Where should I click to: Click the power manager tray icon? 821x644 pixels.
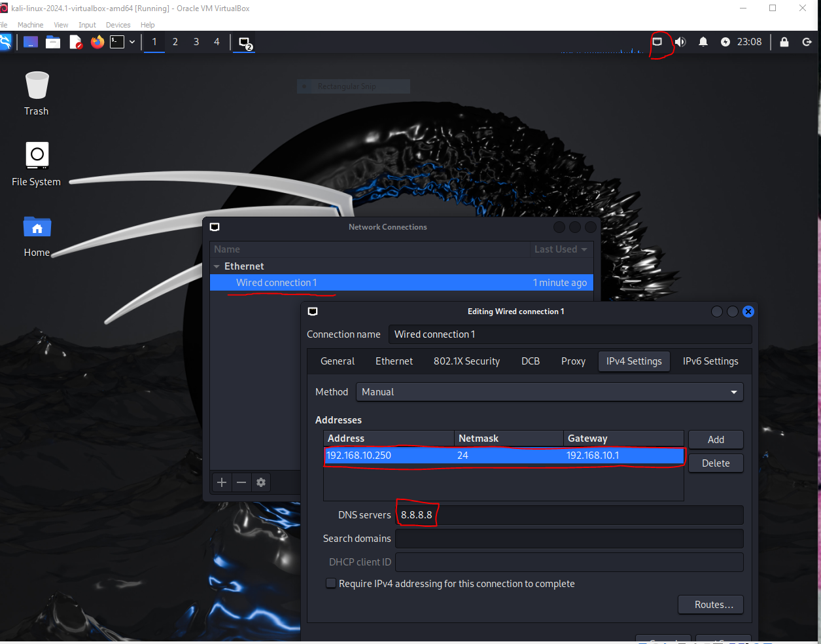point(725,42)
